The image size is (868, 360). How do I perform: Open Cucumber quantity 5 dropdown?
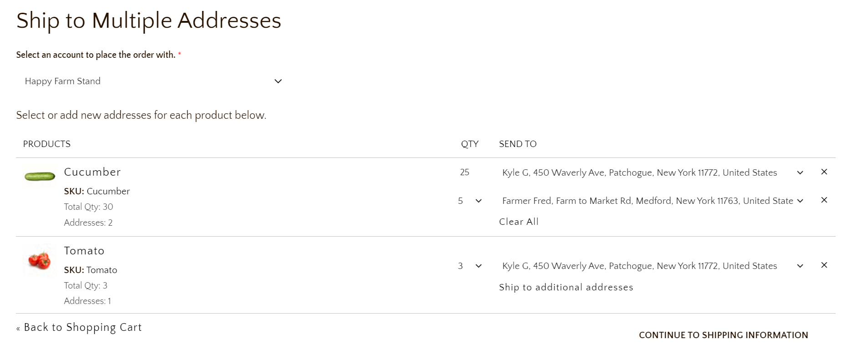(470, 201)
